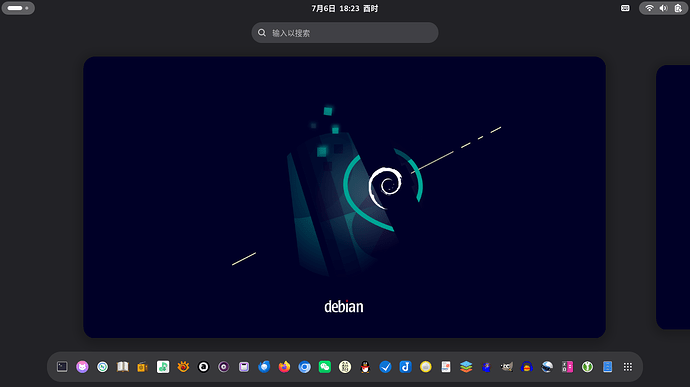This screenshot has height=387, width=690.
Task: Launch the blue checkmark app
Action: [385, 367]
